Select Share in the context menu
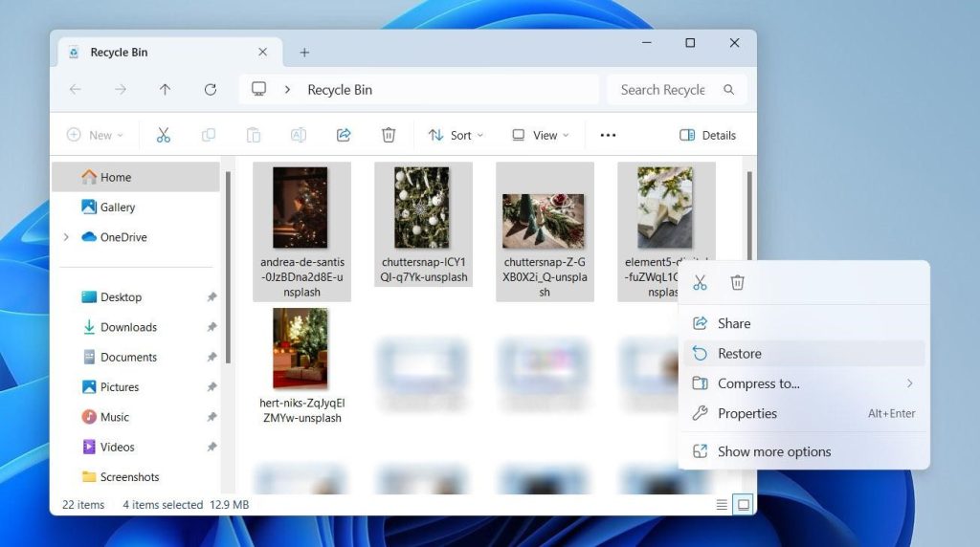Image resolution: width=980 pixels, height=547 pixels. click(804, 323)
